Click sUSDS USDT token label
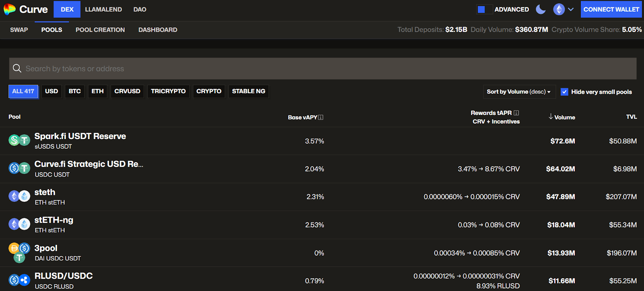Image resolution: width=644 pixels, height=291 pixels. point(53,147)
